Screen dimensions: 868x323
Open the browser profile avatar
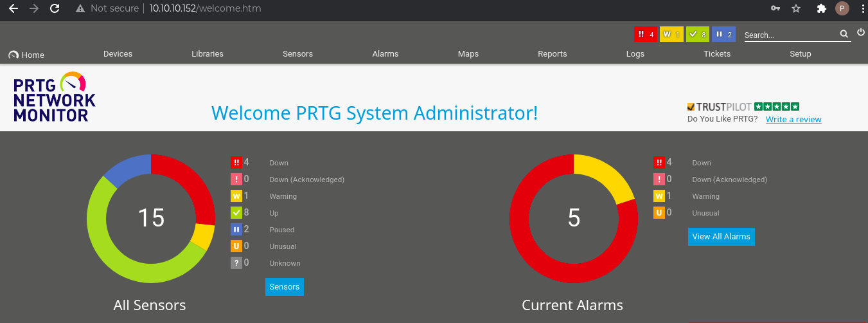tap(842, 8)
